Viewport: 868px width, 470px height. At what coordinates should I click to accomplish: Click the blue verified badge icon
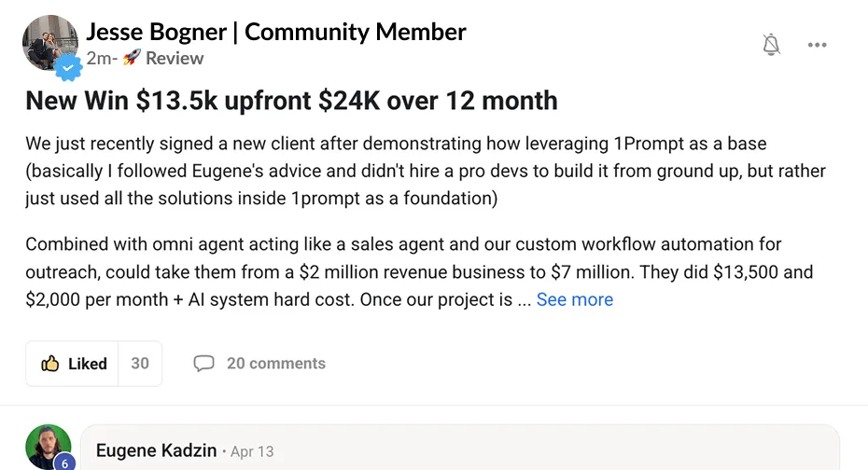[68, 67]
